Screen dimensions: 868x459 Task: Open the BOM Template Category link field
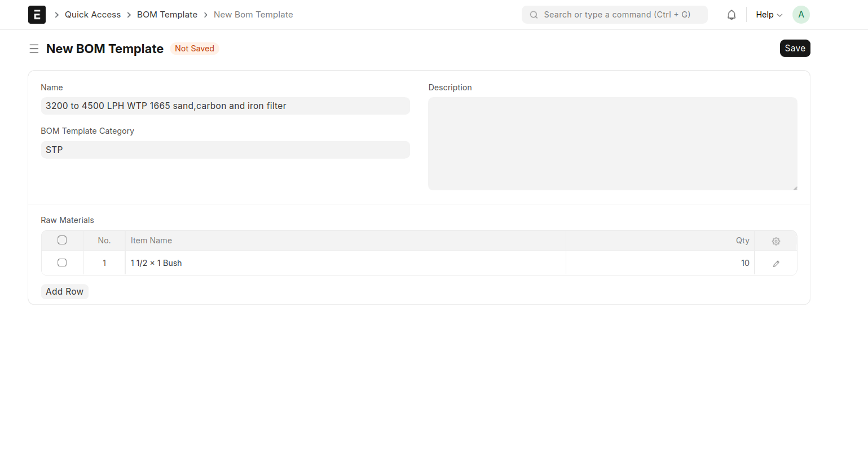225,150
